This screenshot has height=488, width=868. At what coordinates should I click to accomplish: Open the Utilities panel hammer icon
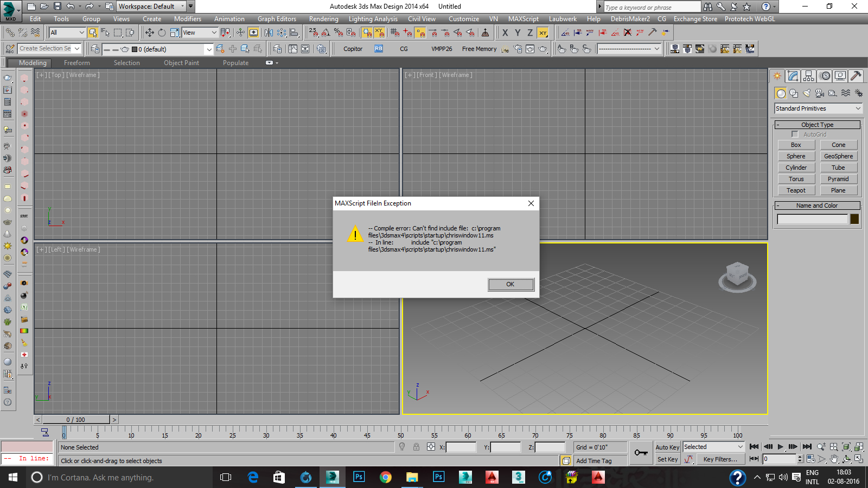click(x=856, y=76)
